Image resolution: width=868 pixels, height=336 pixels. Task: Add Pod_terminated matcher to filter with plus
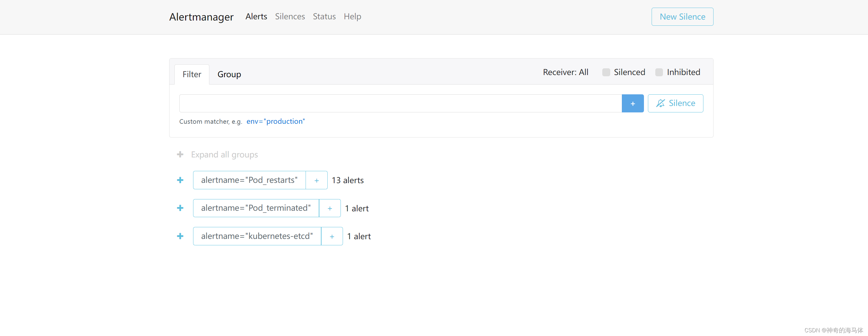[329, 208]
